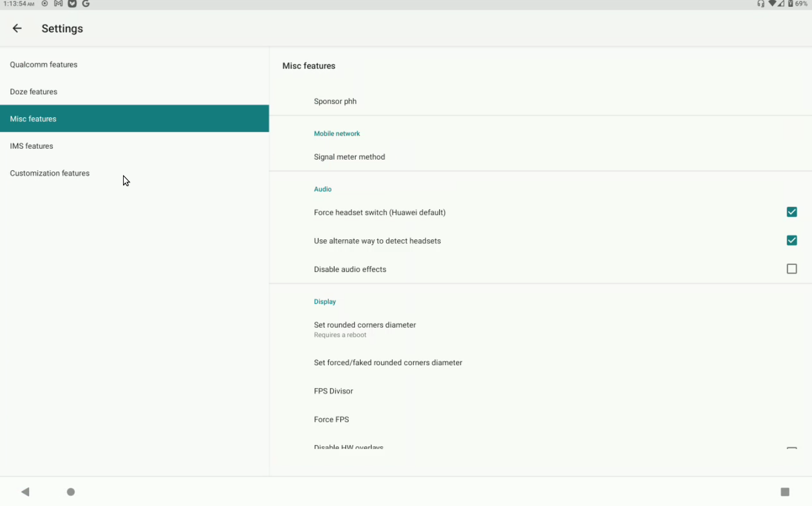
Task: Tap the Google G status bar icon
Action: pyautogui.click(x=86, y=4)
